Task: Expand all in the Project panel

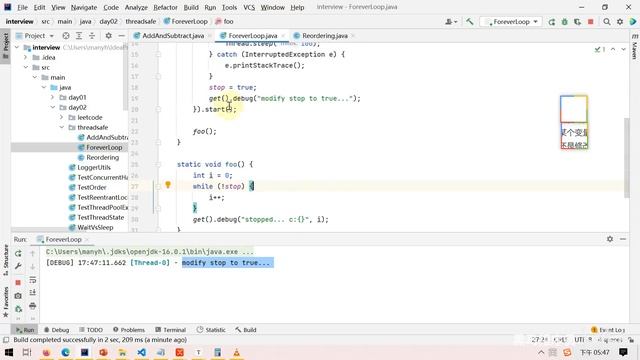Action: pyautogui.click(x=79, y=36)
